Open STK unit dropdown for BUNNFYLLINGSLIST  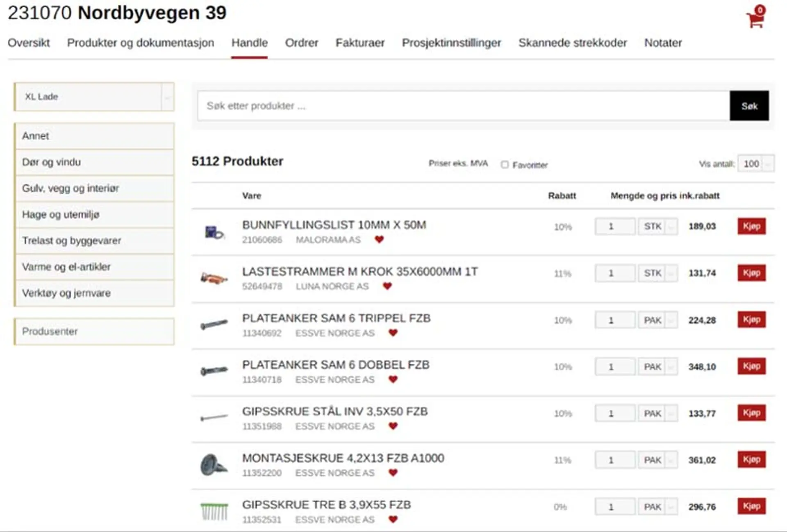658,227
